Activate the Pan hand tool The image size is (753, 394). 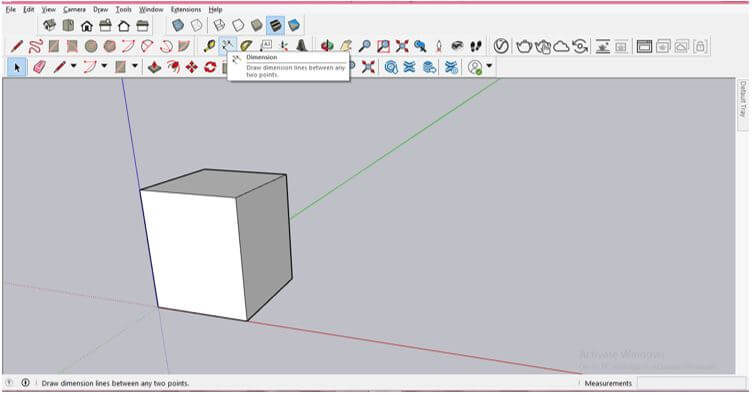pos(346,46)
